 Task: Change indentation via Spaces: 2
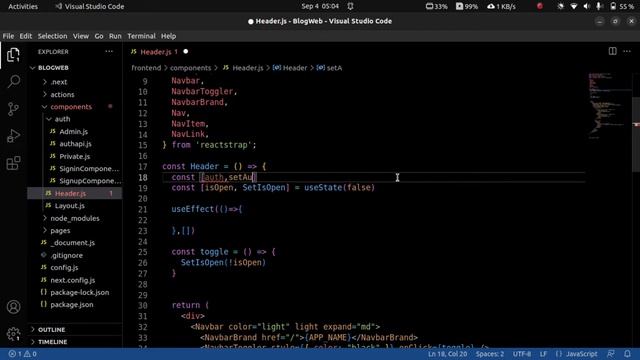(x=489, y=354)
